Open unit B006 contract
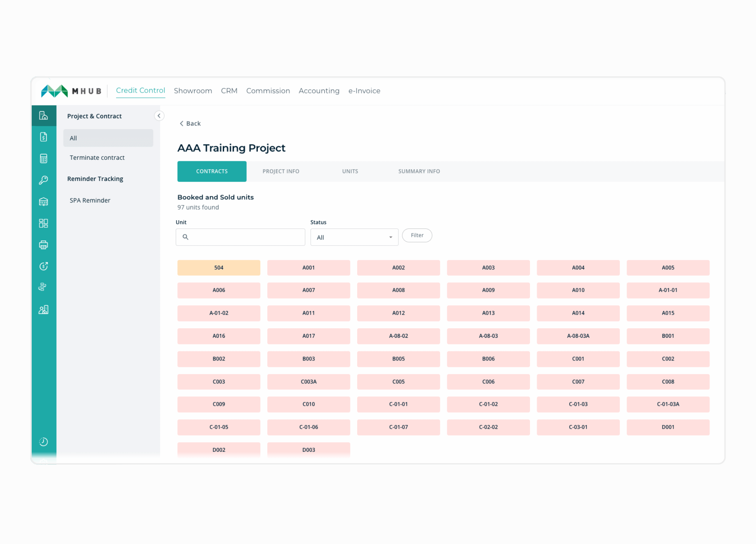 pyautogui.click(x=488, y=359)
